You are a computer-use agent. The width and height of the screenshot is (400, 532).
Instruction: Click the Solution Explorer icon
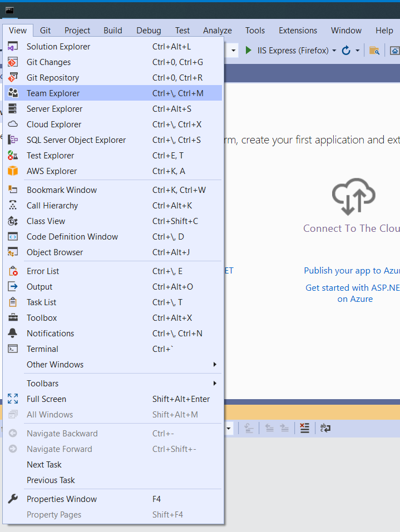tap(13, 47)
